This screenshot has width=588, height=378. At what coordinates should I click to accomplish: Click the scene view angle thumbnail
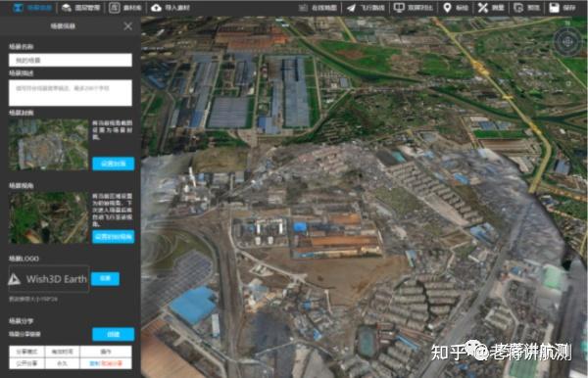coord(49,217)
